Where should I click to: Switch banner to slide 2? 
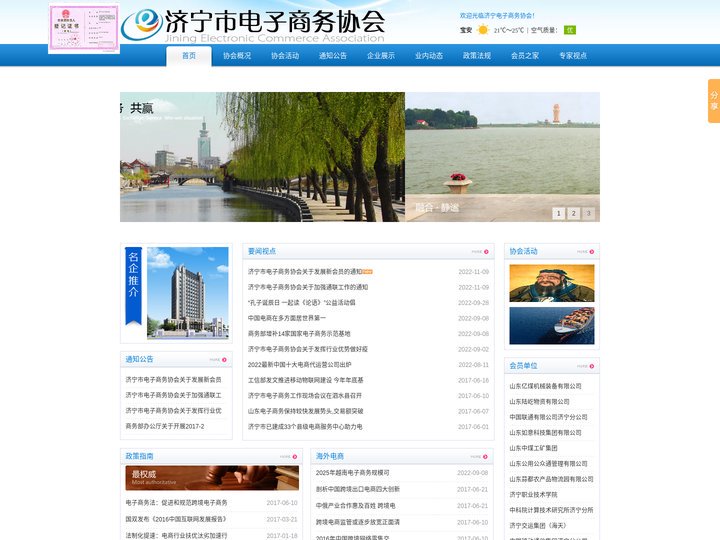(573, 213)
